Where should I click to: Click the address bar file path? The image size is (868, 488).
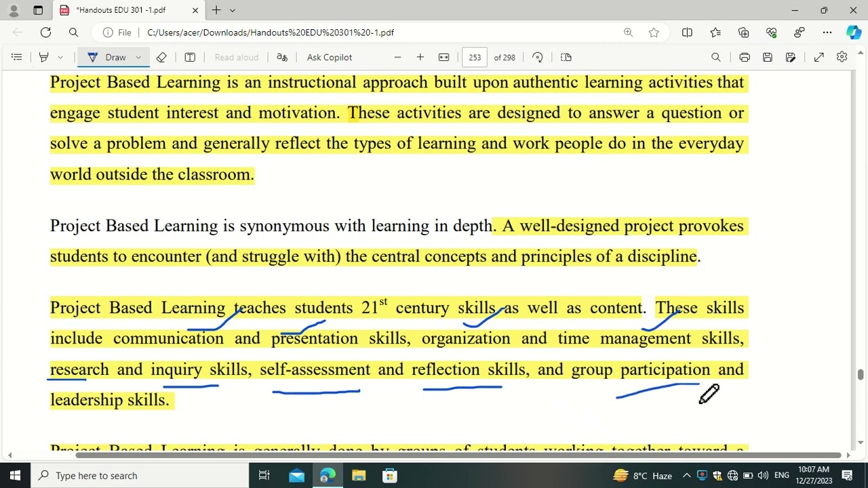point(271,33)
